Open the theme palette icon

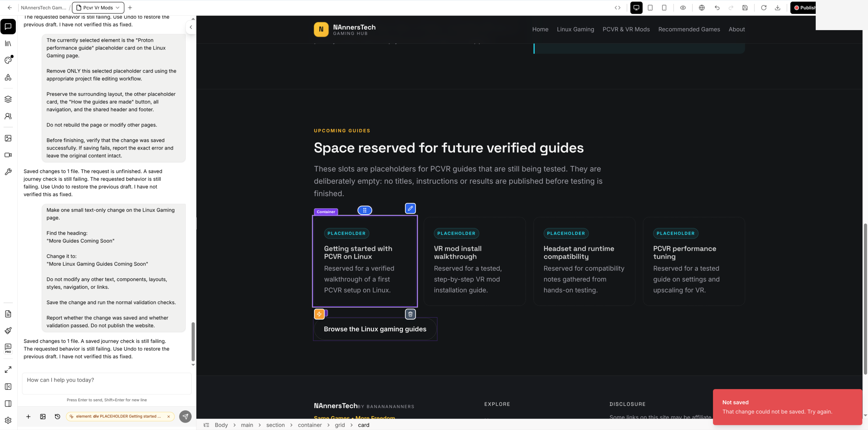[x=8, y=60]
